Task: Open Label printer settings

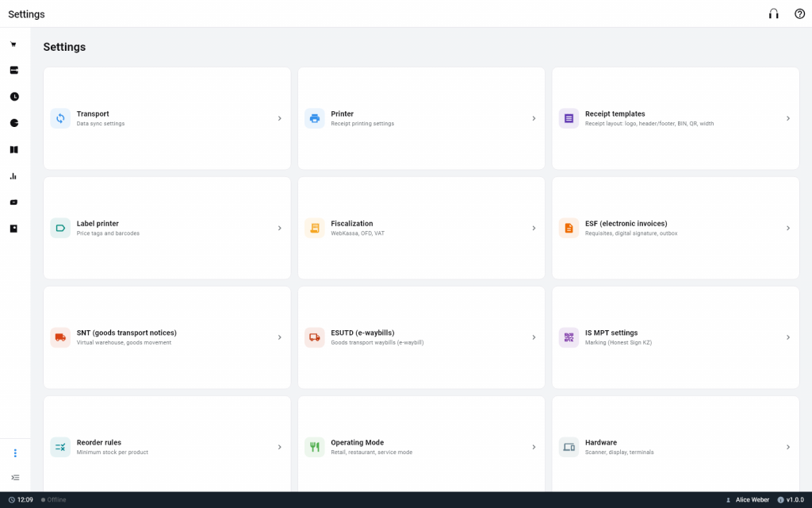Action: coord(167,228)
